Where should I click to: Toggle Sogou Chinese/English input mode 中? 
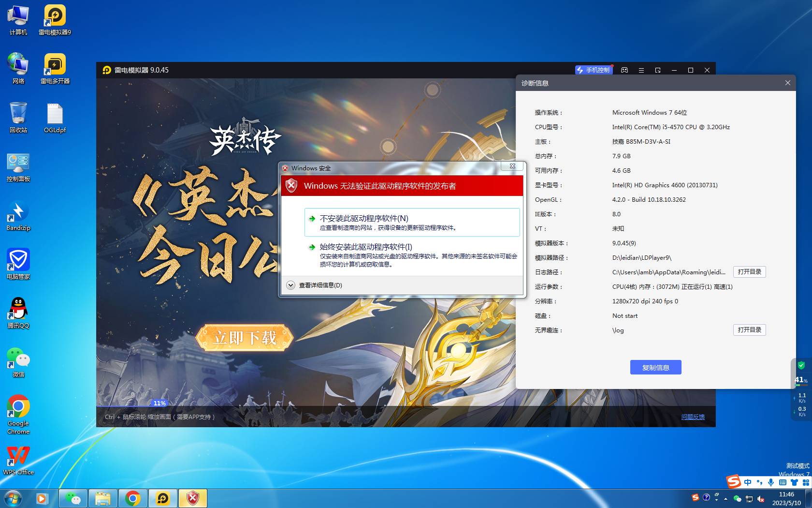click(x=748, y=482)
